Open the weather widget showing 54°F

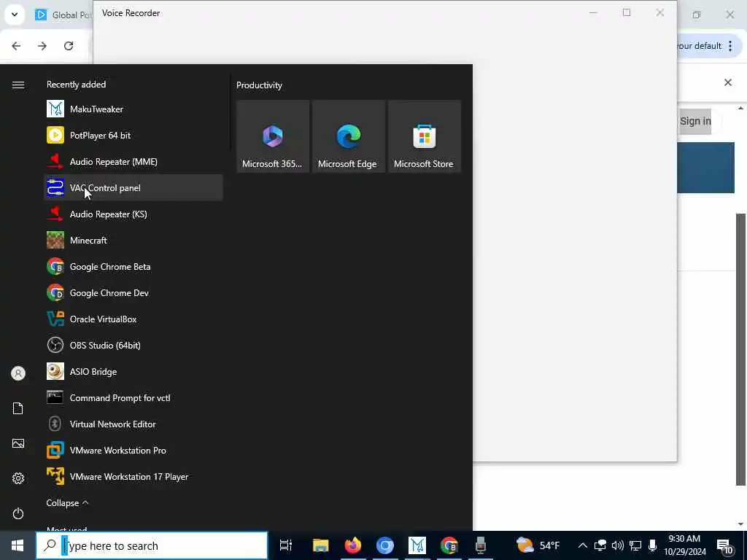538,545
